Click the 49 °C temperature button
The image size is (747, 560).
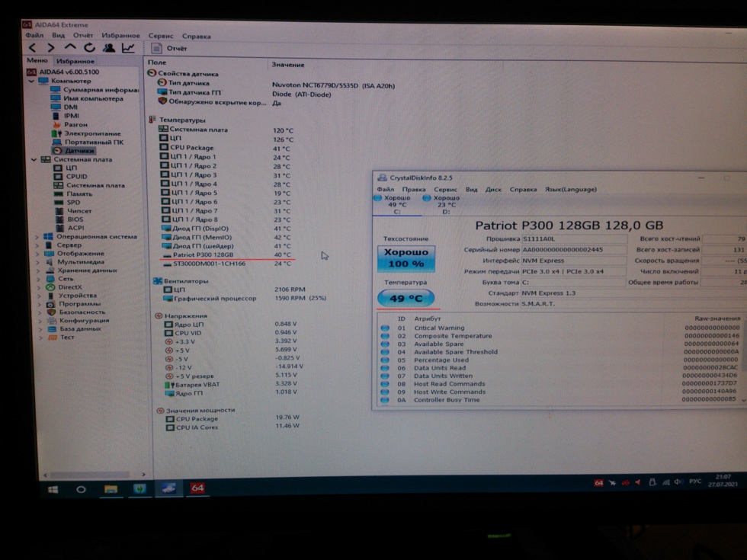(x=406, y=298)
